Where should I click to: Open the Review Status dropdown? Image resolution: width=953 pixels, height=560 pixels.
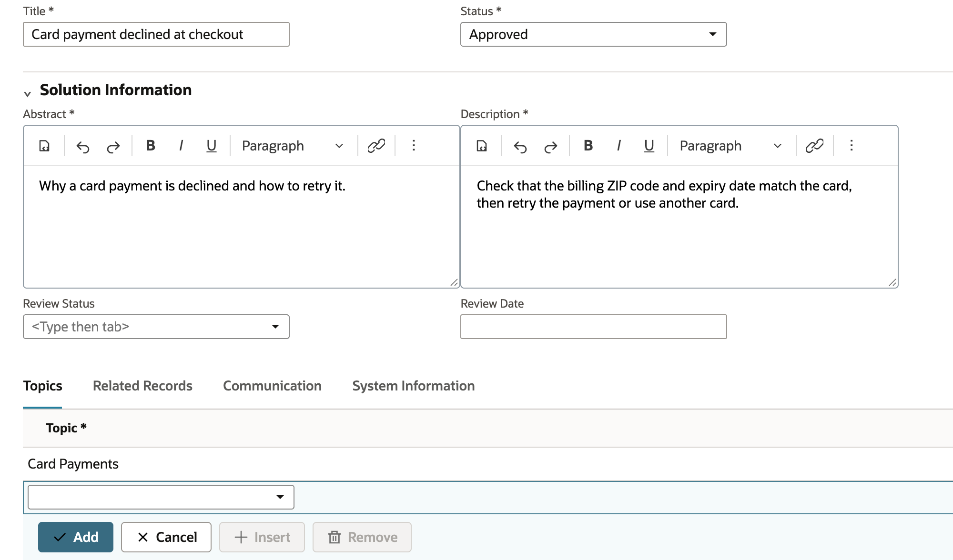click(156, 327)
